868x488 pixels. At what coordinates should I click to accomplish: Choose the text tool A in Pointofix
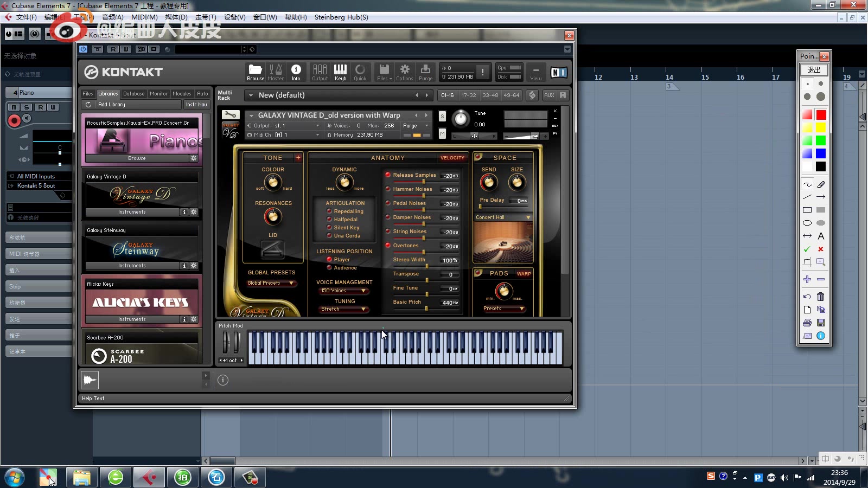click(821, 236)
